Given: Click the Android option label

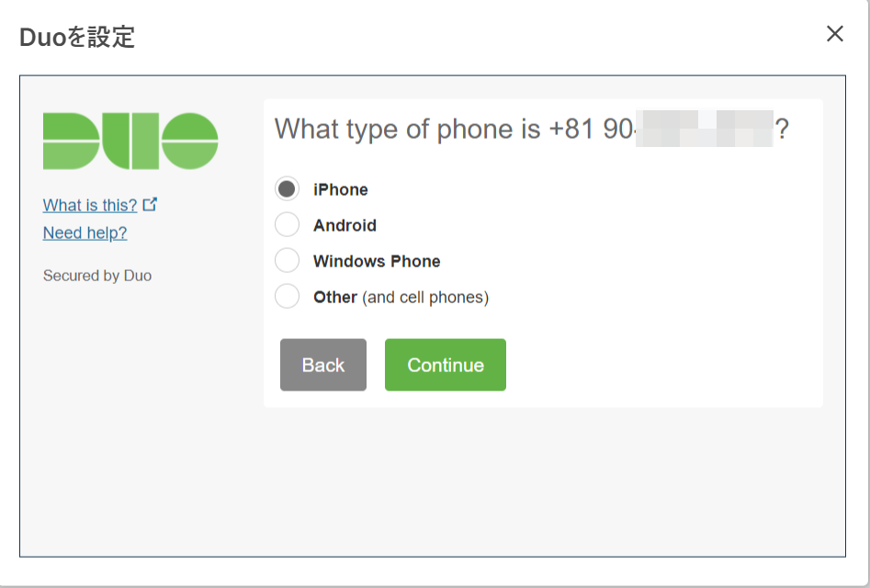Looking at the screenshot, I should click(345, 226).
